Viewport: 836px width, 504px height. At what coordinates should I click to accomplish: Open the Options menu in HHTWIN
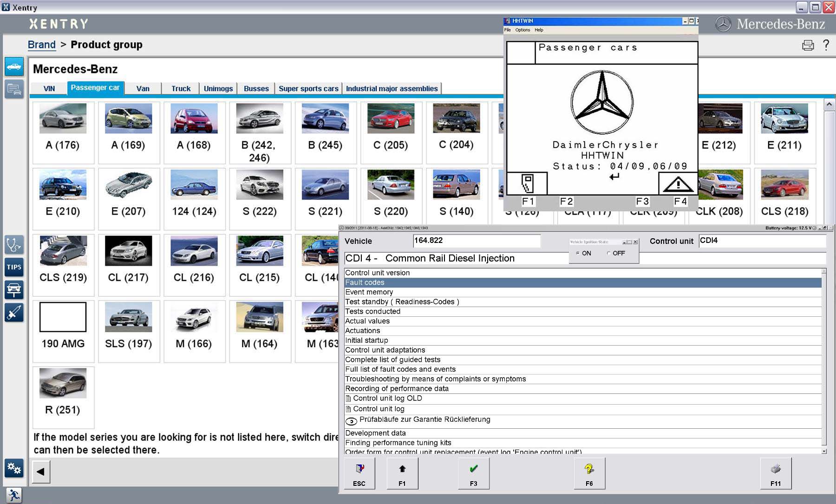pos(522,30)
